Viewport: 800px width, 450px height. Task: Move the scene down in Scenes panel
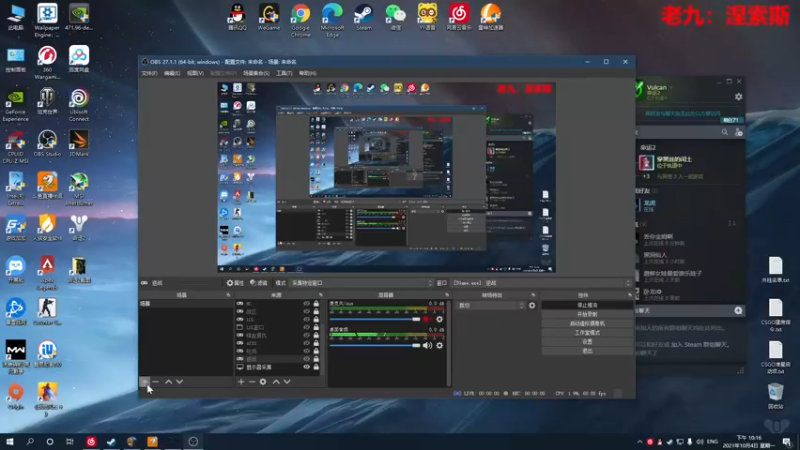point(180,382)
